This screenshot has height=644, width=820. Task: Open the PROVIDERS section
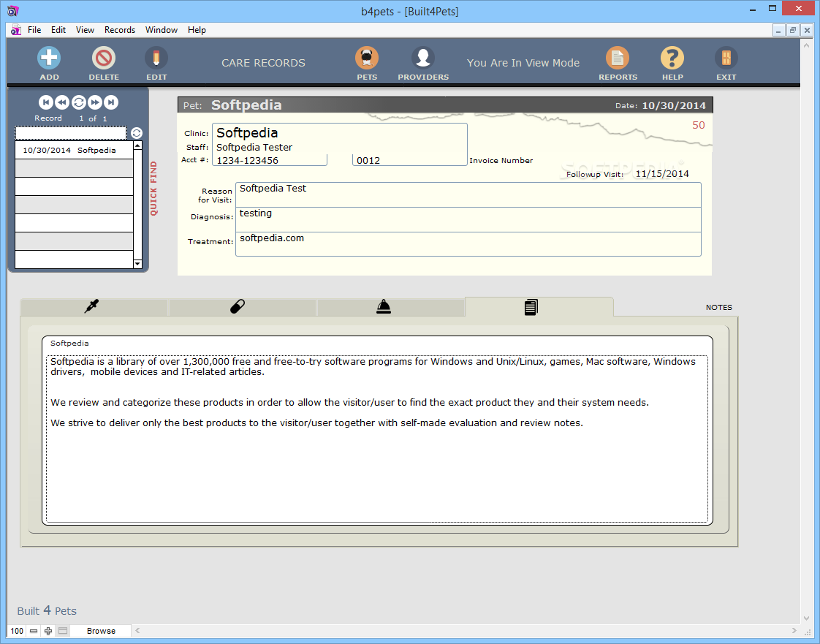pos(423,58)
